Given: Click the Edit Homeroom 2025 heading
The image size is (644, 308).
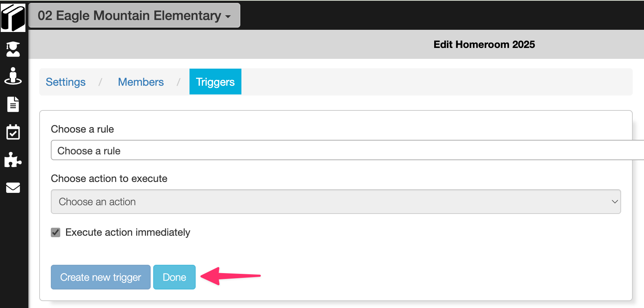Looking at the screenshot, I should pyautogui.click(x=484, y=44).
